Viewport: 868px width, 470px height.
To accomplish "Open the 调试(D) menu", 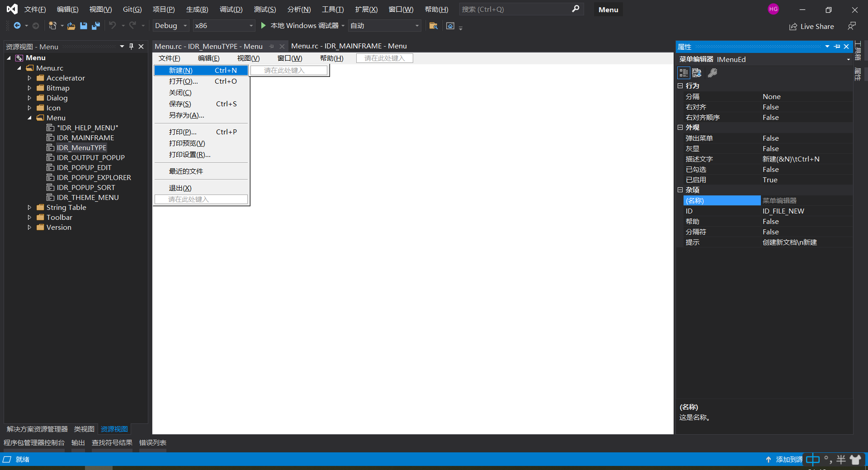I will [x=231, y=9].
